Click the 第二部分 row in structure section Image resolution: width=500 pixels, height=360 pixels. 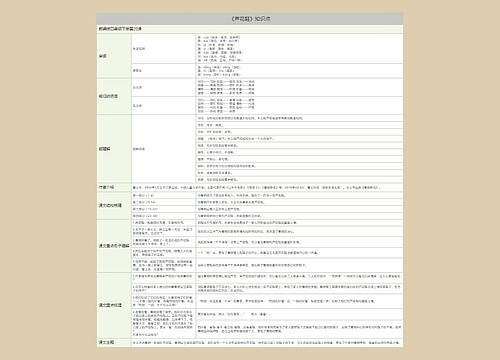163,202
